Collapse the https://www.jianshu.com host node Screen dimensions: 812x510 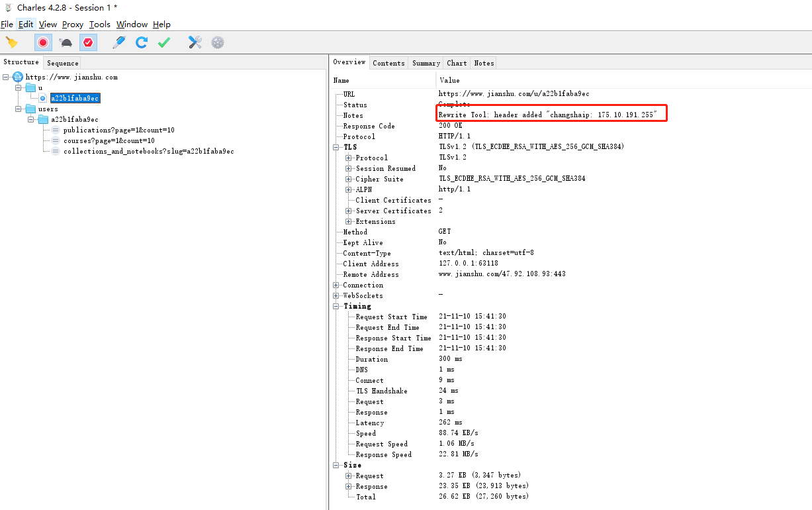(6, 77)
